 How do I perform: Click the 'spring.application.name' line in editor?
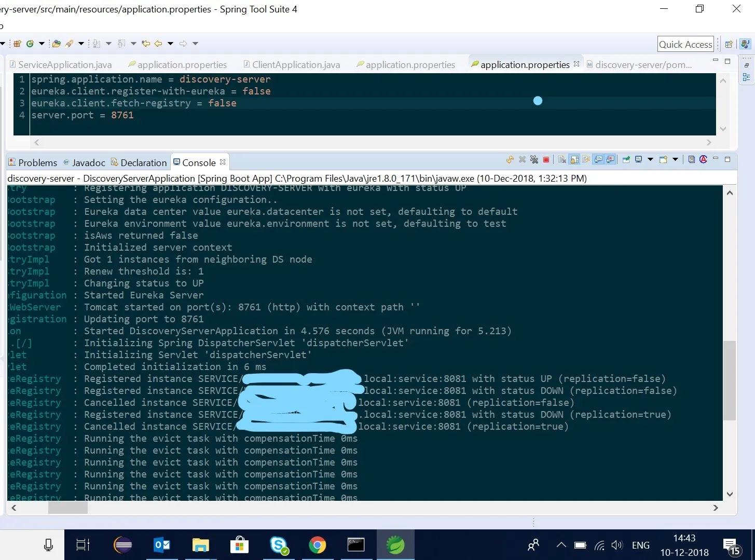coord(151,79)
